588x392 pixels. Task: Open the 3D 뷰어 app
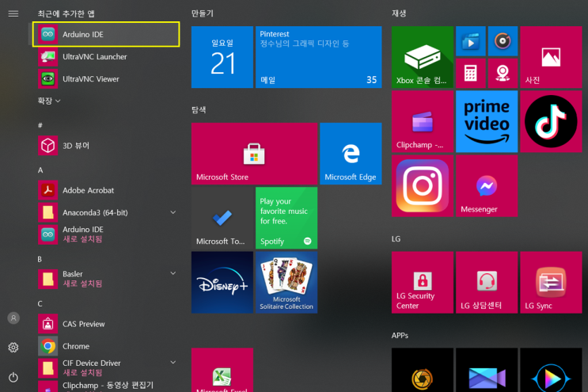(106, 146)
